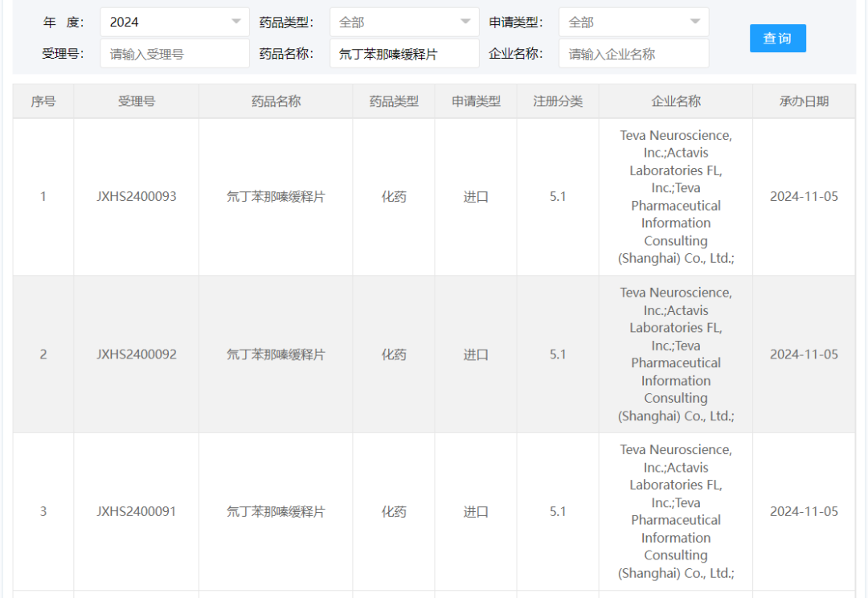Click the 药品名称 input containing 氘丁苯那嗪缓释片

(x=404, y=54)
